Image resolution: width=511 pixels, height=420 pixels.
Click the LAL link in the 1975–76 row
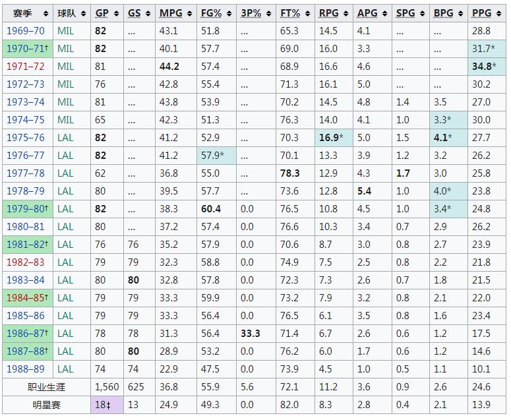65,138
